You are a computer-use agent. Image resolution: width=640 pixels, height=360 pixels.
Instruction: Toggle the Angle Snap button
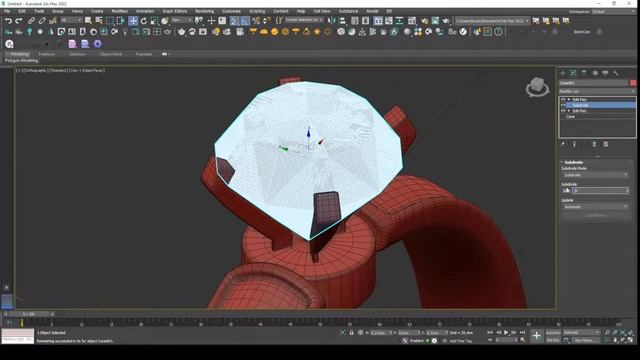(245, 20)
